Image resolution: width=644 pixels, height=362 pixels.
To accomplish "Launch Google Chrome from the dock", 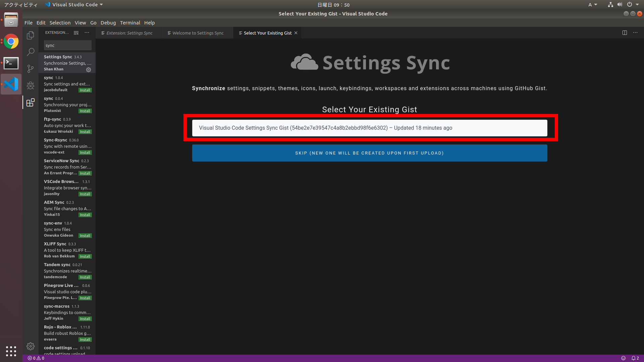I will (x=11, y=42).
